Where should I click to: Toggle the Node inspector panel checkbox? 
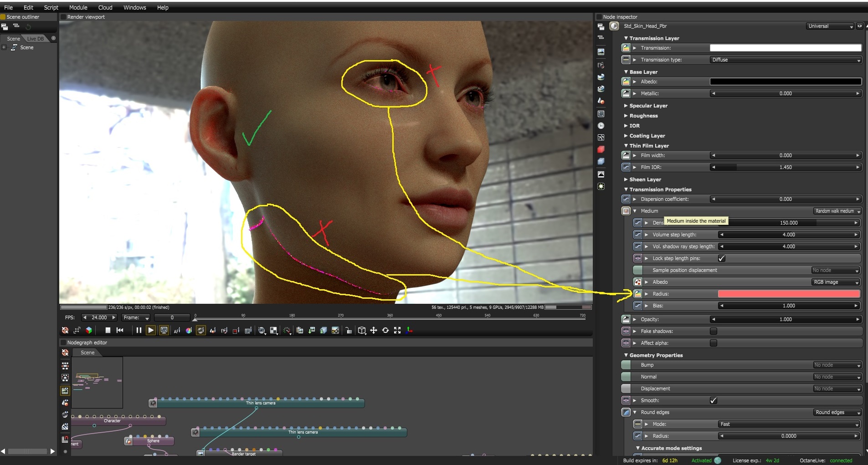pyautogui.click(x=599, y=17)
